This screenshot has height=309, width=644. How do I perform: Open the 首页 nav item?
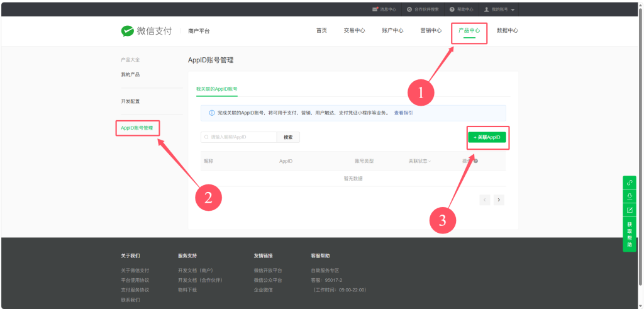coord(321,30)
